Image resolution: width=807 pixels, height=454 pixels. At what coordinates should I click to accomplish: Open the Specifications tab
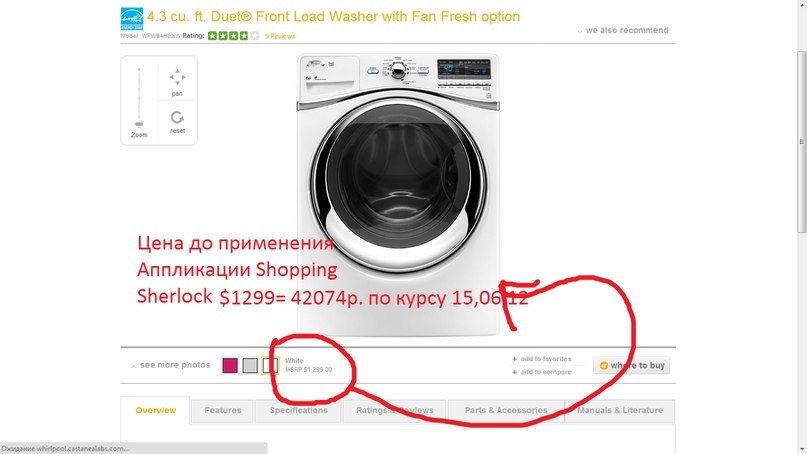299,410
